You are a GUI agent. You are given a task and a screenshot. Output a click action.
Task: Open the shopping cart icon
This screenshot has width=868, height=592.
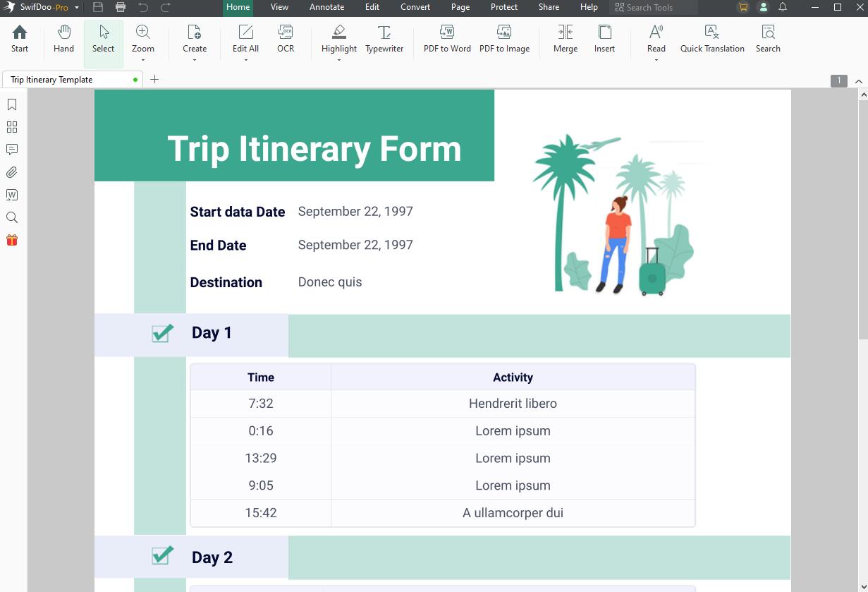743,7
